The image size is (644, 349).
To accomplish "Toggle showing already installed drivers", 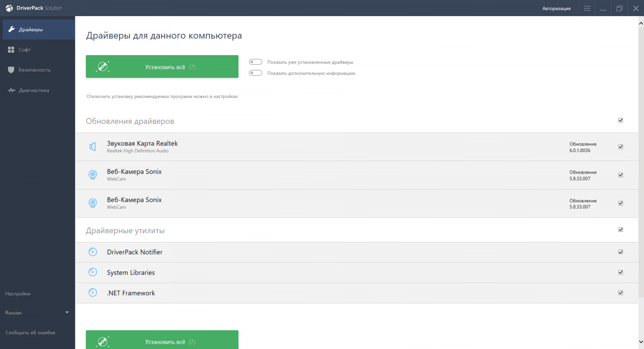I will [x=256, y=62].
